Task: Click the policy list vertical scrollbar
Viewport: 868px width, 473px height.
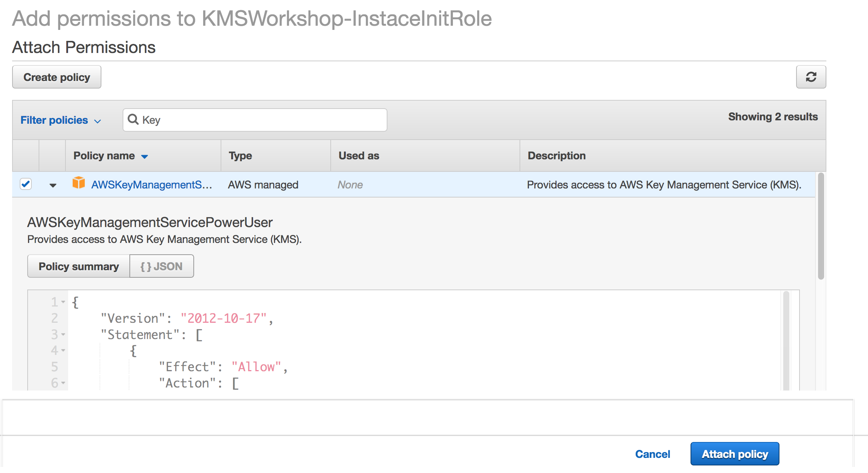Action: 821,226
